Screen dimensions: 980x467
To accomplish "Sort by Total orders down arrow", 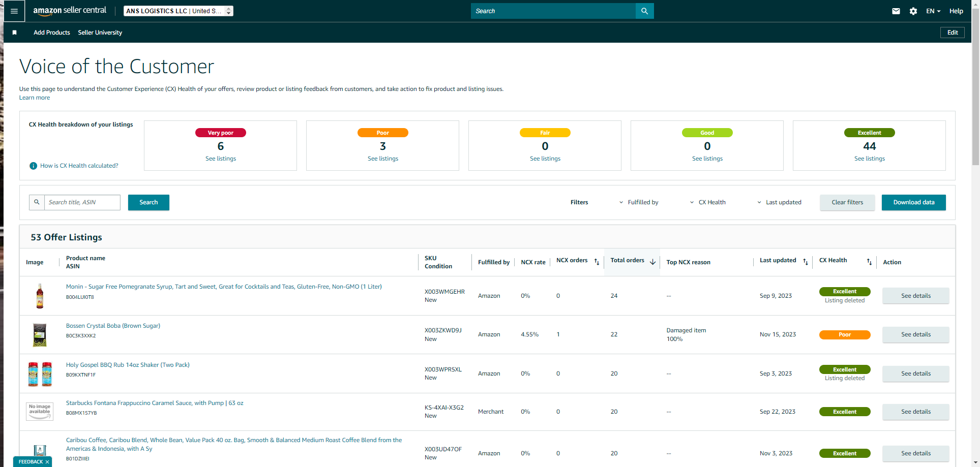I will tap(652, 262).
